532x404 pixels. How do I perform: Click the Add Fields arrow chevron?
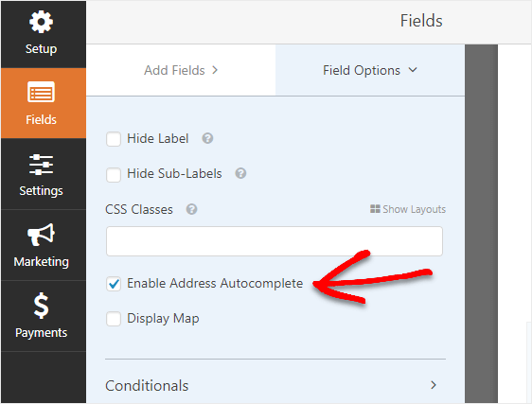click(215, 70)
